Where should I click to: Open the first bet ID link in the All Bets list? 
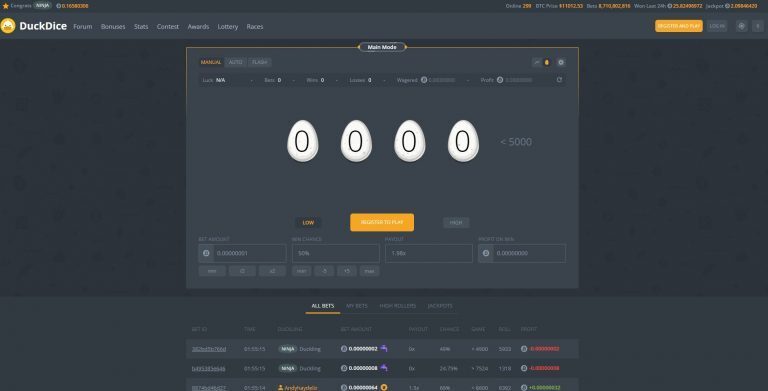209,349
